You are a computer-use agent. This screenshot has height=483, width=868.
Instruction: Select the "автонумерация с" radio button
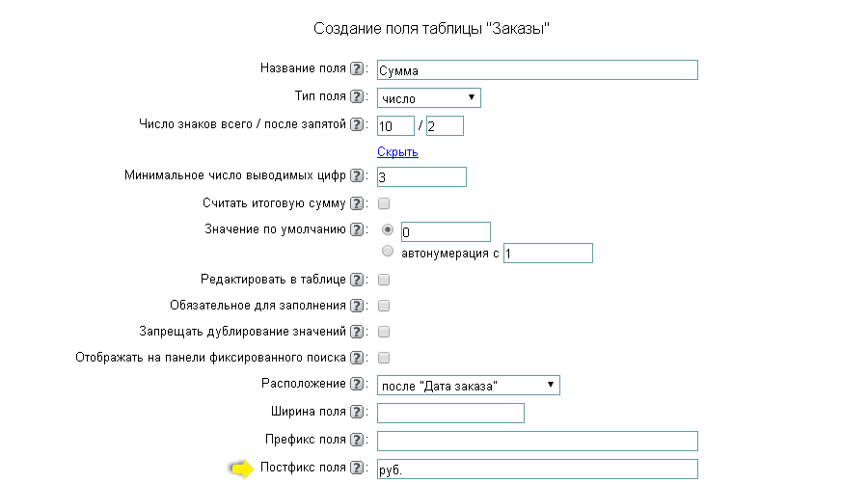point(389,252)
